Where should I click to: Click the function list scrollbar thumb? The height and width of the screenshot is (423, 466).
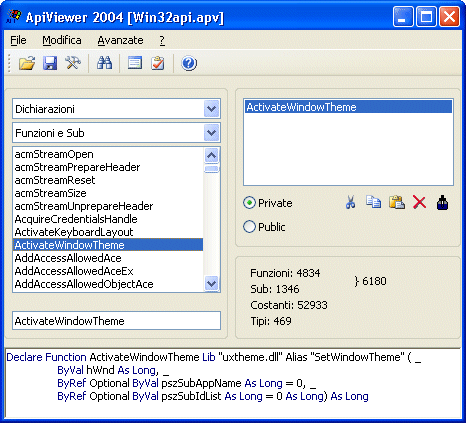pos(211,169)
